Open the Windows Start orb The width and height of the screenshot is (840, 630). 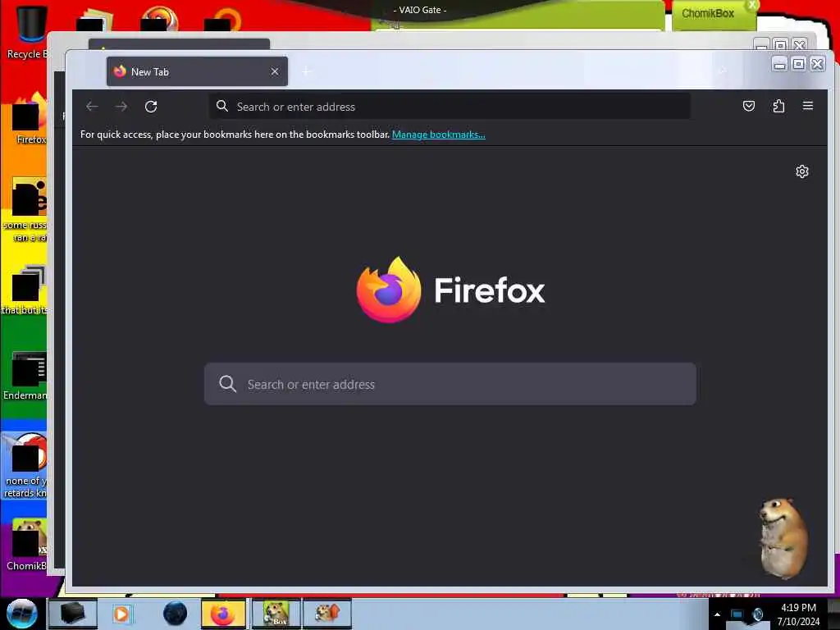click(22, 614)
